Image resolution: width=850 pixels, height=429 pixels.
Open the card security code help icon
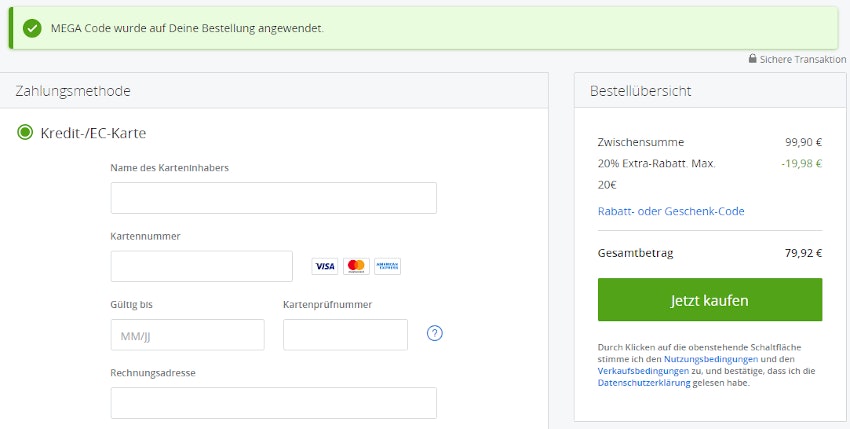(x=434, y=333)
